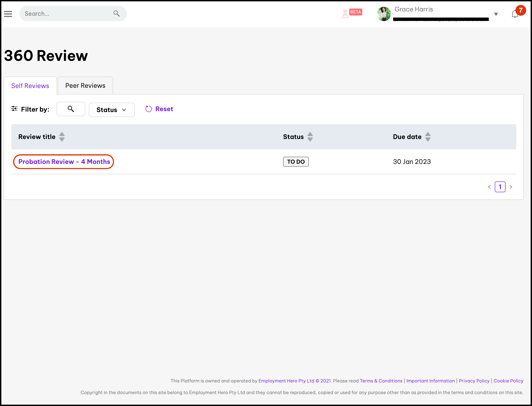Select the Self Reviews tab

coord(30,86)
